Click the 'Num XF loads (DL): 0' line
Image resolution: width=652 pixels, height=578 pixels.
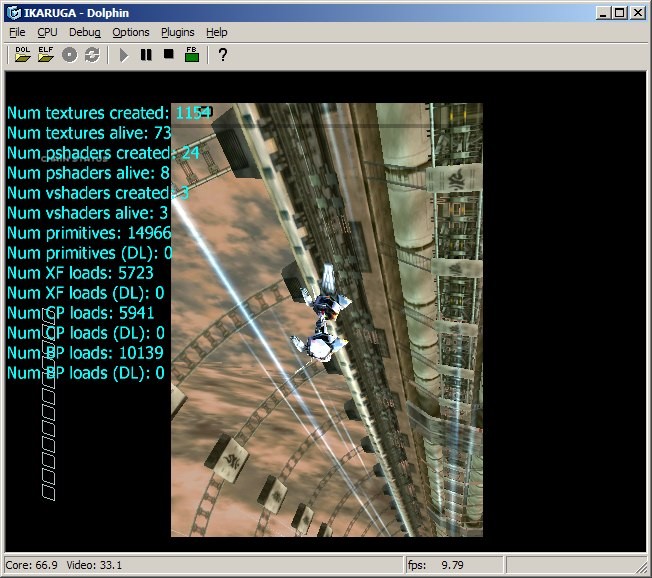86,293
